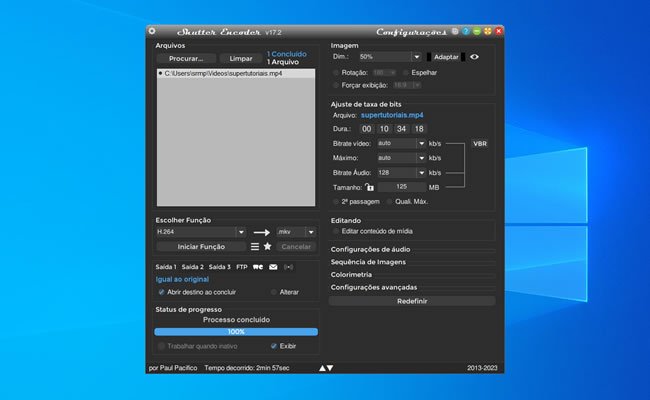Image resolution: width=650 pixels, height=400 pixels.
Task: Click the padlock next to Tamanho
Action: pos(369,187)
